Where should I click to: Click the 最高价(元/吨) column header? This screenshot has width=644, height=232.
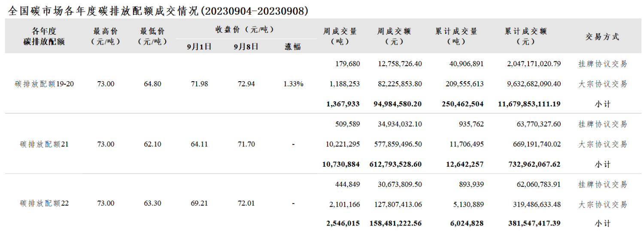(x=106, y=37)
